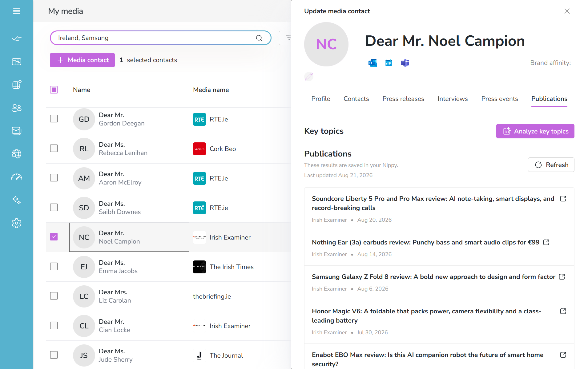
Task: Open the filter button beside search
Action: click(x=286, y=38)
